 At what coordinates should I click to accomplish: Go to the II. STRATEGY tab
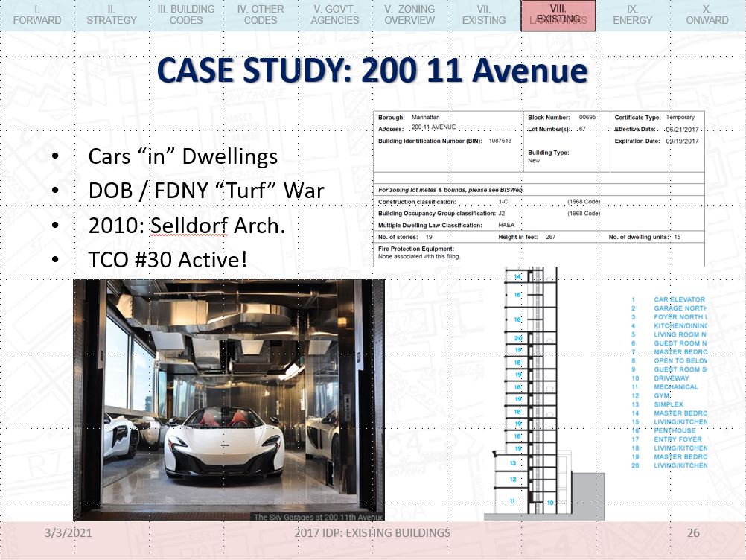tap(112, 15)
